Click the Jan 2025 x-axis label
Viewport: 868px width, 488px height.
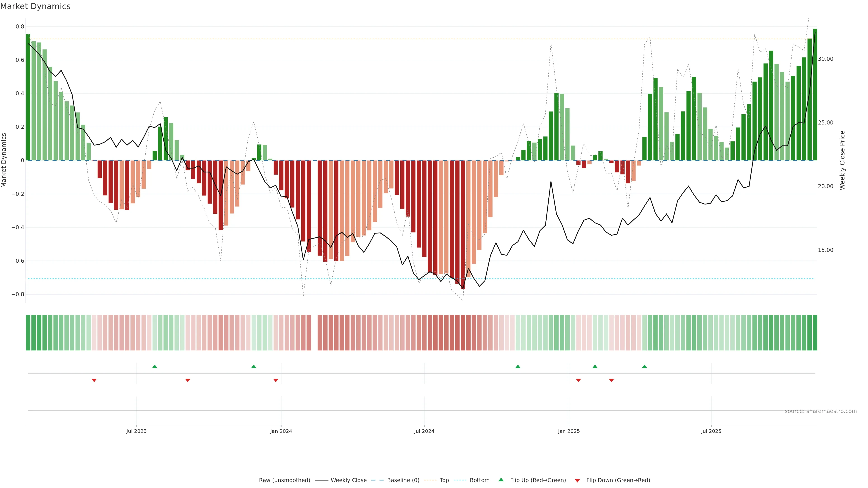569,431
